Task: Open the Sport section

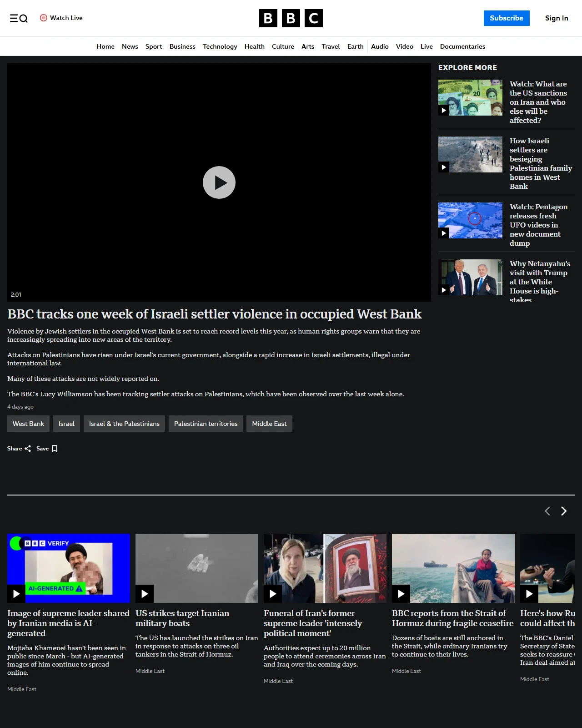Action: 154,46
